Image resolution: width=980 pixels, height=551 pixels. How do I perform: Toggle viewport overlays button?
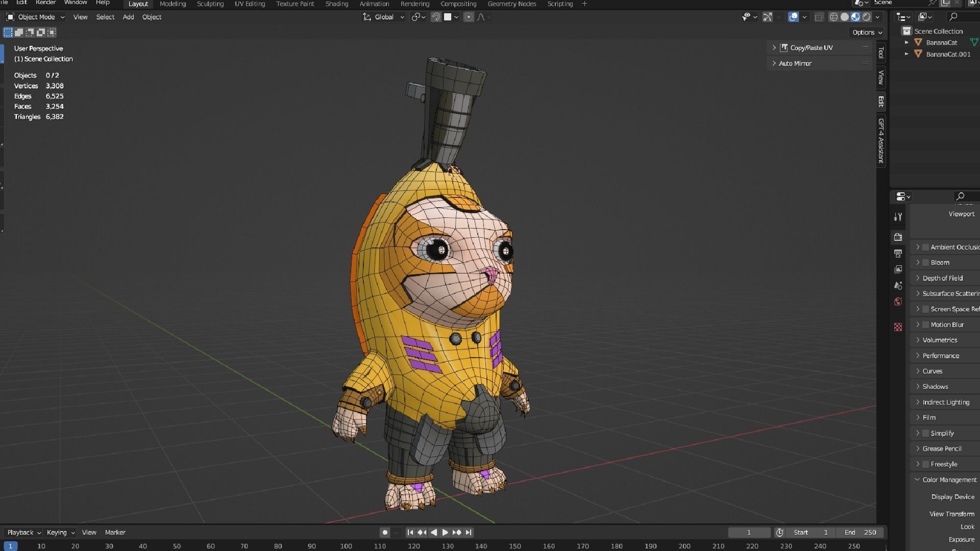tap(793, 17)
